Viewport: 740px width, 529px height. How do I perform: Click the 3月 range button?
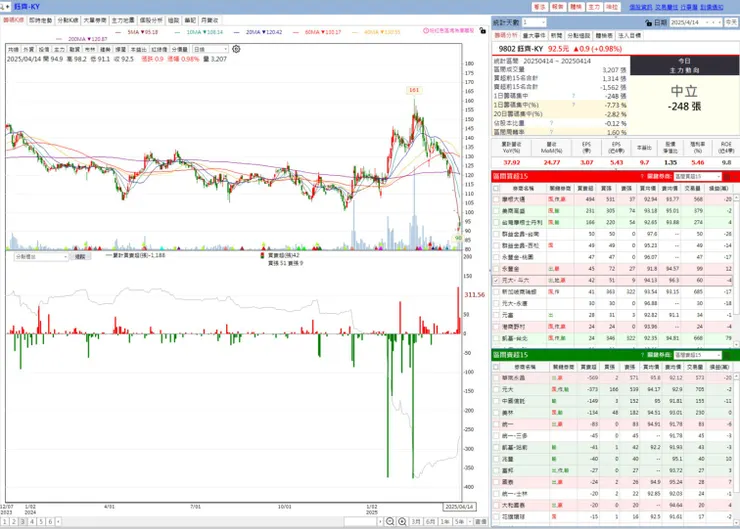pos(416,521)
